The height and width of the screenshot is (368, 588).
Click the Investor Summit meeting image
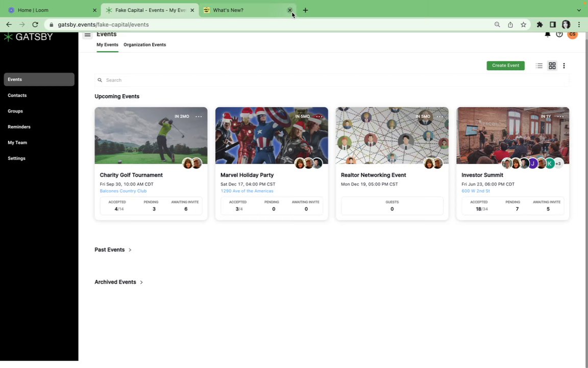pos(512,135)
